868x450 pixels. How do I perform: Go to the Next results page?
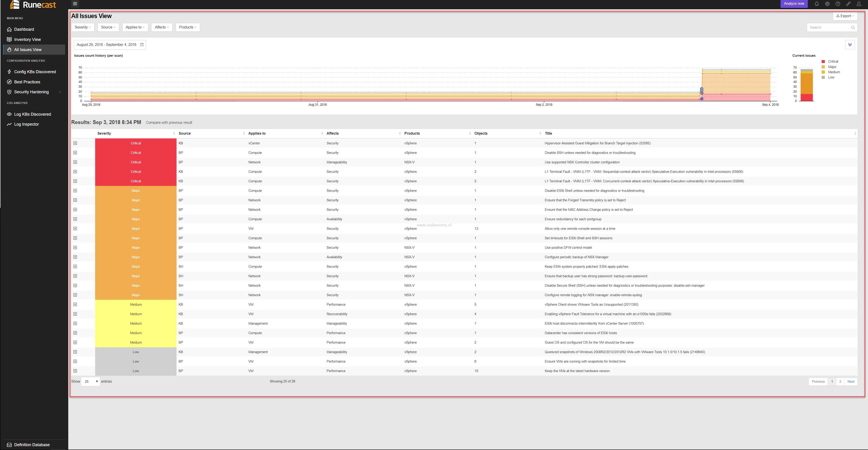point(851,381)
